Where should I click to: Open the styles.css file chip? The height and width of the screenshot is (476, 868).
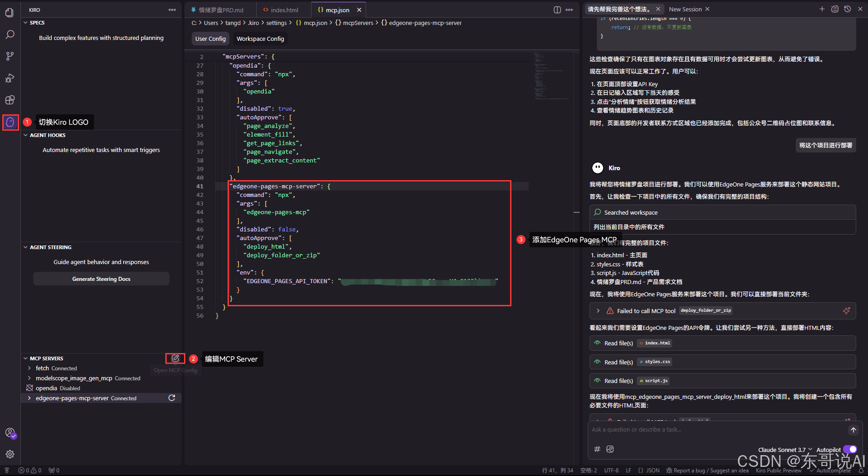pyautogui.click(x=655, y=362)
